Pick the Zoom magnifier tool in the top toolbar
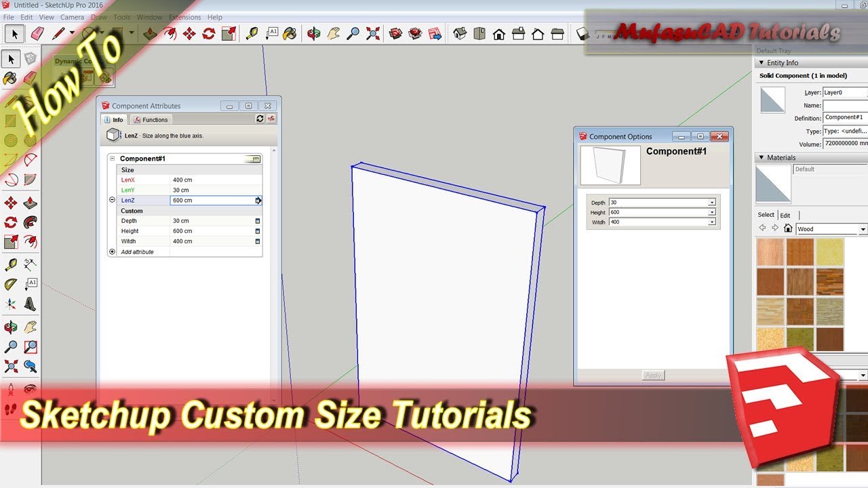Screen dimensions: 868x488 pyautogui.click(x=353, y=33)
